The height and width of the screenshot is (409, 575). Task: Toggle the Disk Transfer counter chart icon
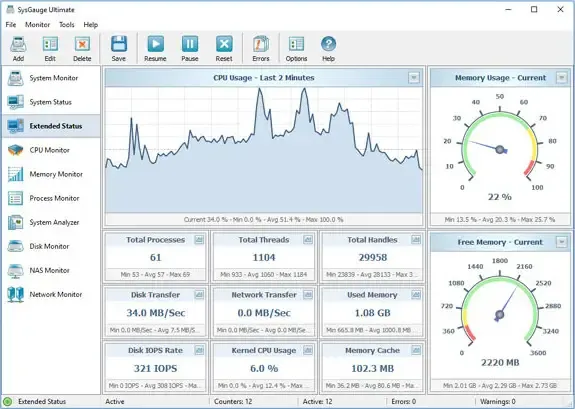[199, 295]
